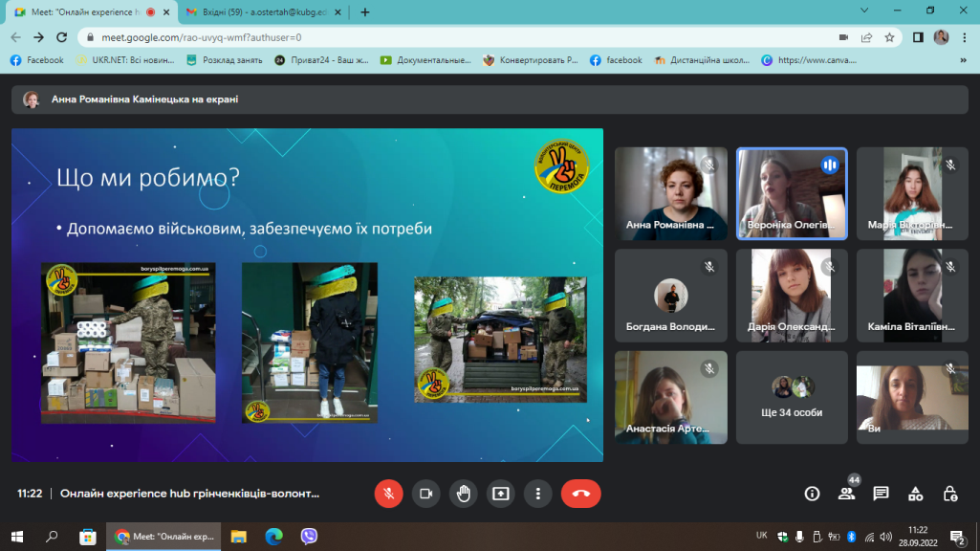
Task: Toggle Chrome side panel
Action: pos(918,37)
